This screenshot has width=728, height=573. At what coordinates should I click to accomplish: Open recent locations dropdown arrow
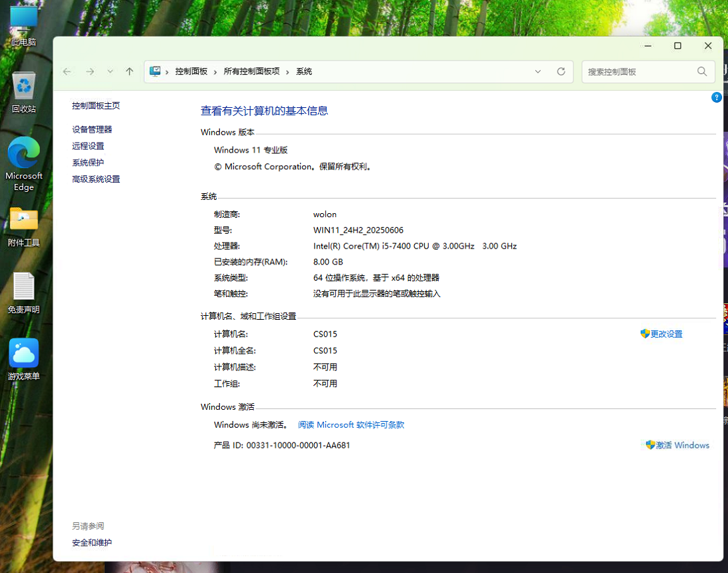tap(110, 71)
